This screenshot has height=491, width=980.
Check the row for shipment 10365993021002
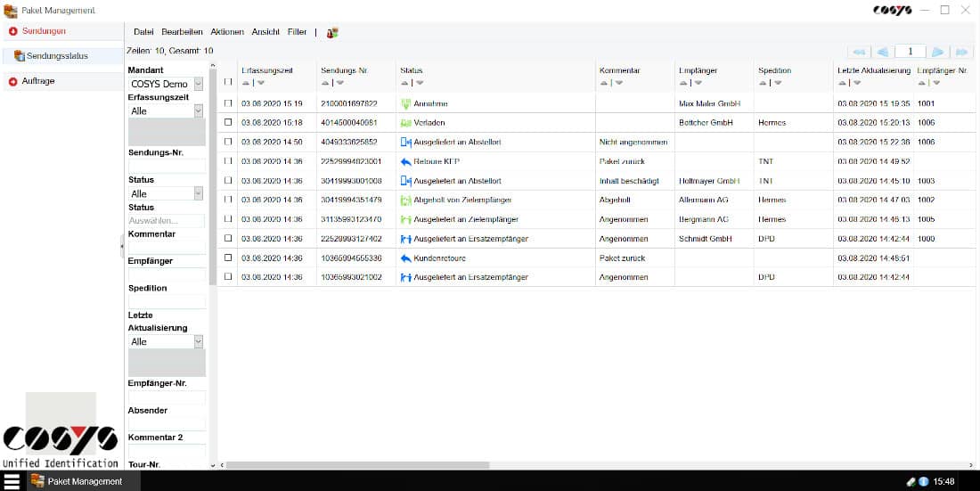tap(228, 276)
